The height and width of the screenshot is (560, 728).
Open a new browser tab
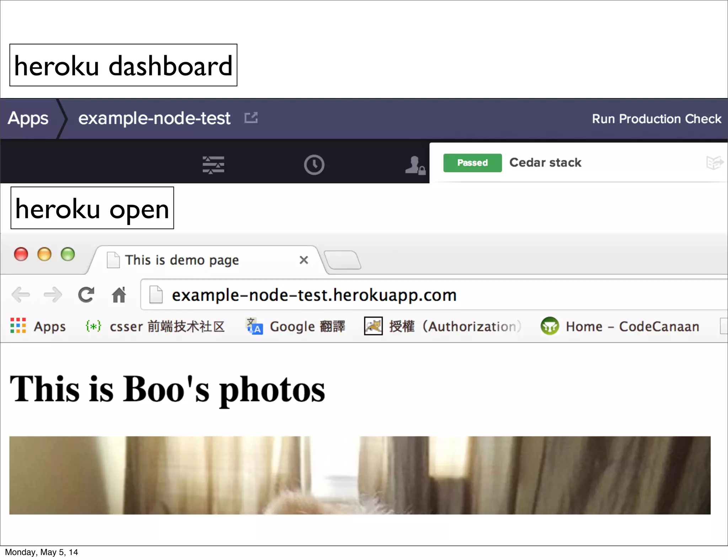point(342,260)
